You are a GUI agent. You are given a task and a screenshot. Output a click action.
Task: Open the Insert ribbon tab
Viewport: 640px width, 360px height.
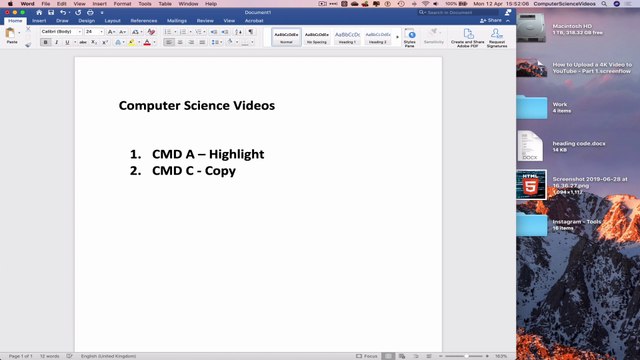coord(39,21)
